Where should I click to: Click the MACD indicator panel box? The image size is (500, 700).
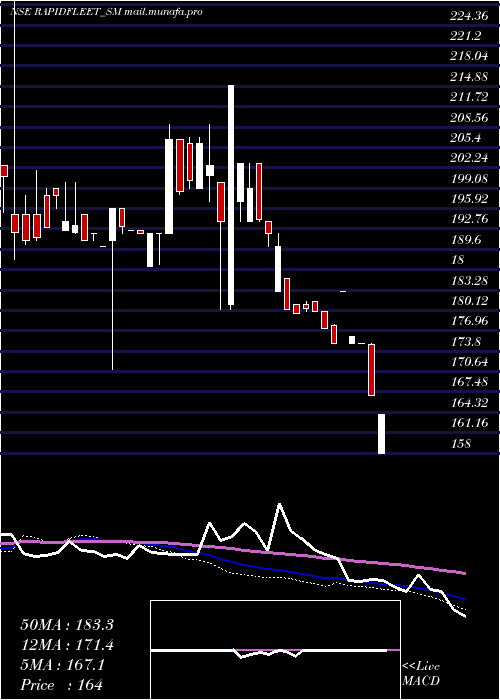[x=275, y=650]
